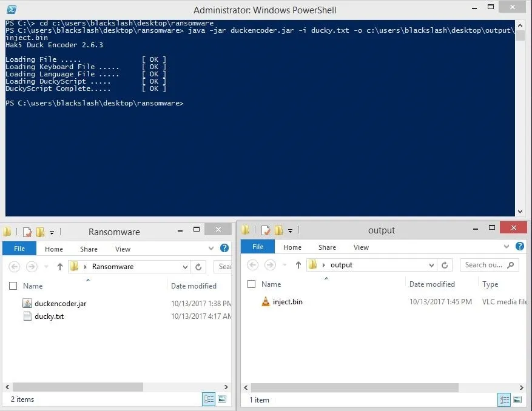Click the Help icon in Ransomware window

pyautogui.click(x=224, y=248)
